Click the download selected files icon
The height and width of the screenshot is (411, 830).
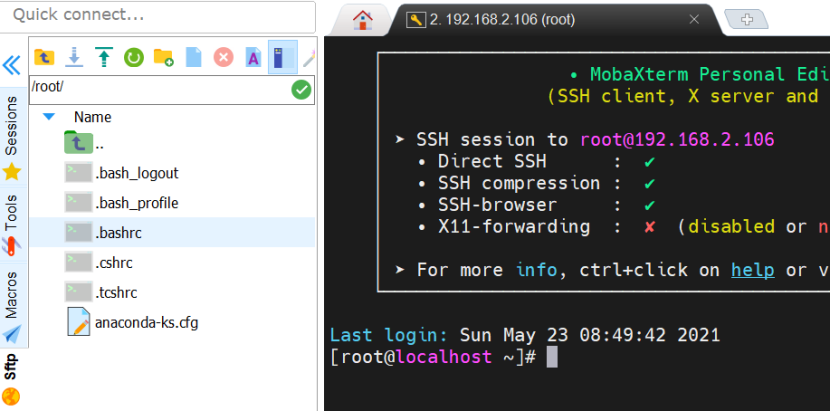[74, 57]
